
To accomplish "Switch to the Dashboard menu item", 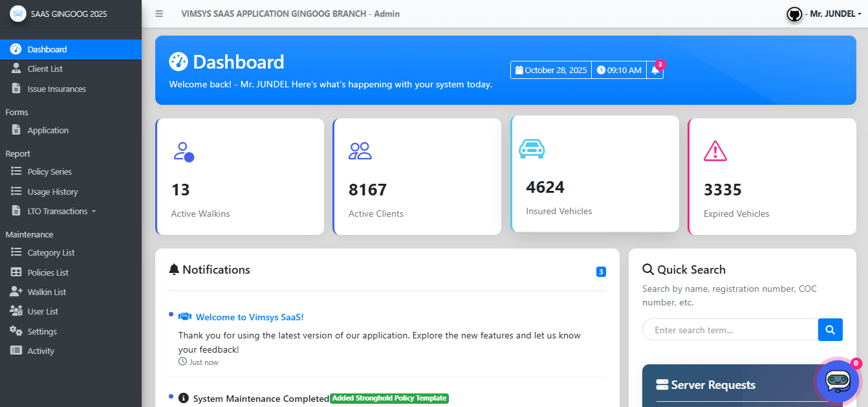I will pos(45,49).
